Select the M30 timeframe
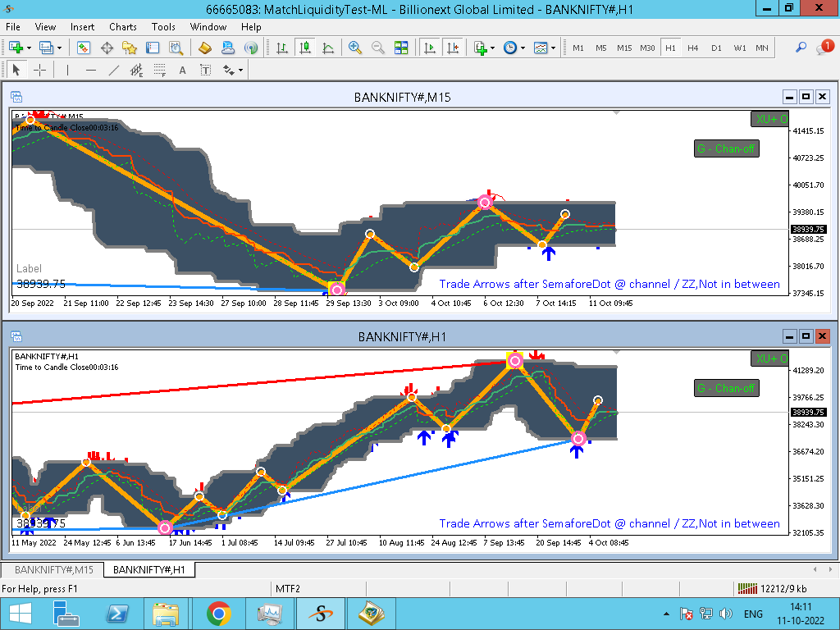The width and height of the screenshot is (840, 630). point(647,48)
